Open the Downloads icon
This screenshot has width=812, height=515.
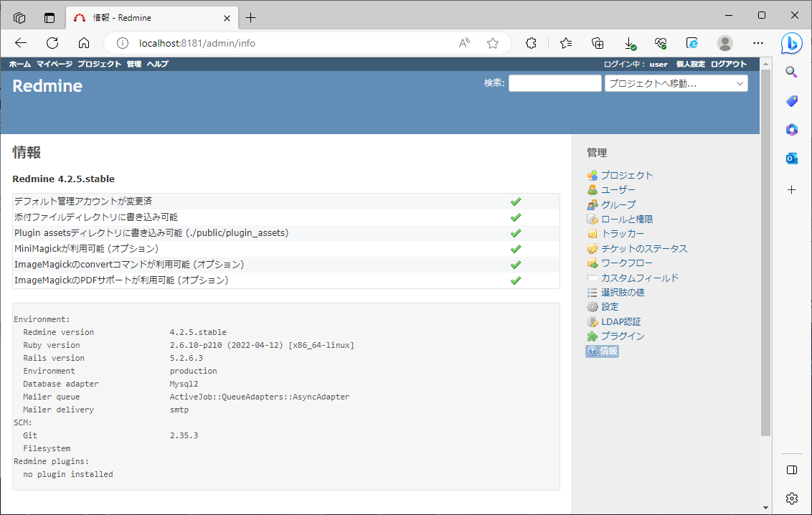pos(630,43)
